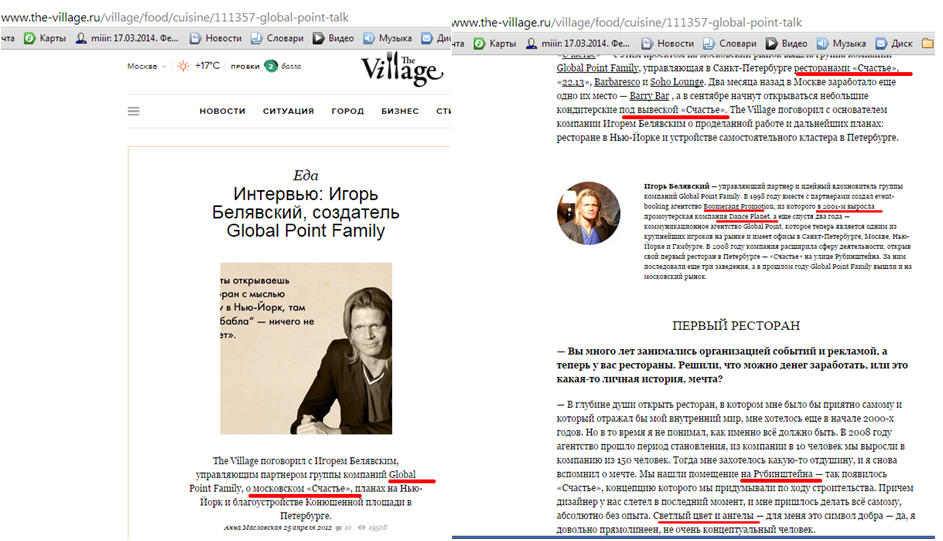Image resolution: width=943 pixels, height=541 pixels.
Task: Open Новости bookmark icon in right browser
Action: coord(647,43)
